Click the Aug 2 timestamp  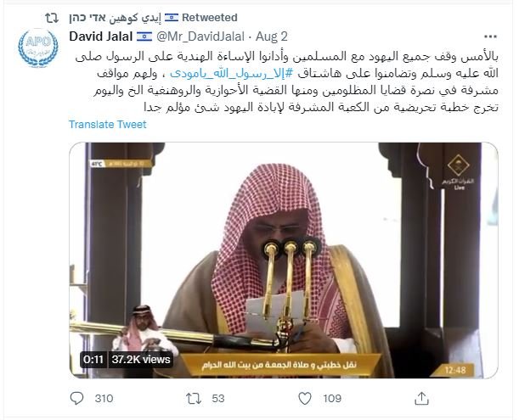(272, 36)
